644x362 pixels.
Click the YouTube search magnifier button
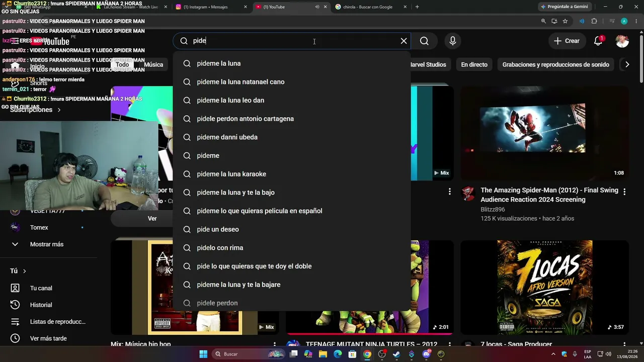pyautogui.click(x=424, y=41)
